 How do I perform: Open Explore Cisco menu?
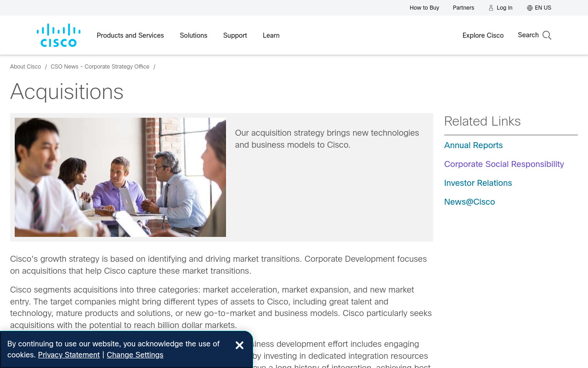(483, 35)
